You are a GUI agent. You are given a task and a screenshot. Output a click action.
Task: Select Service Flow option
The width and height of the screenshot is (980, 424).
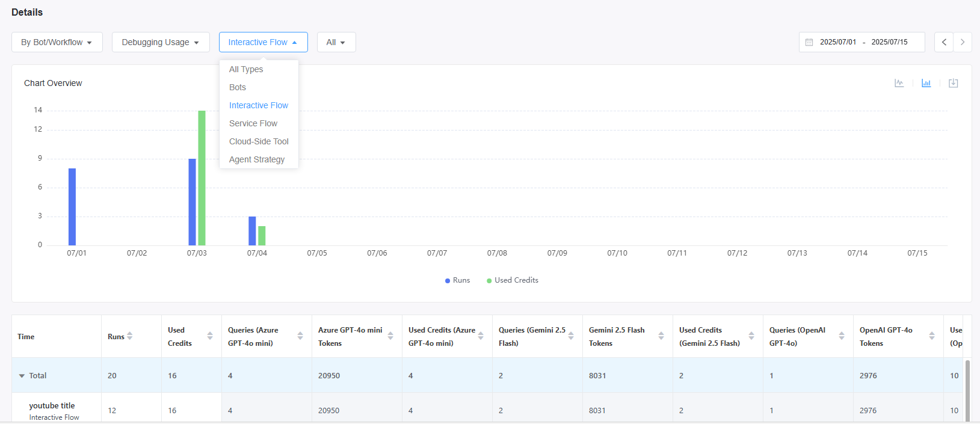[x=259, y=123]
